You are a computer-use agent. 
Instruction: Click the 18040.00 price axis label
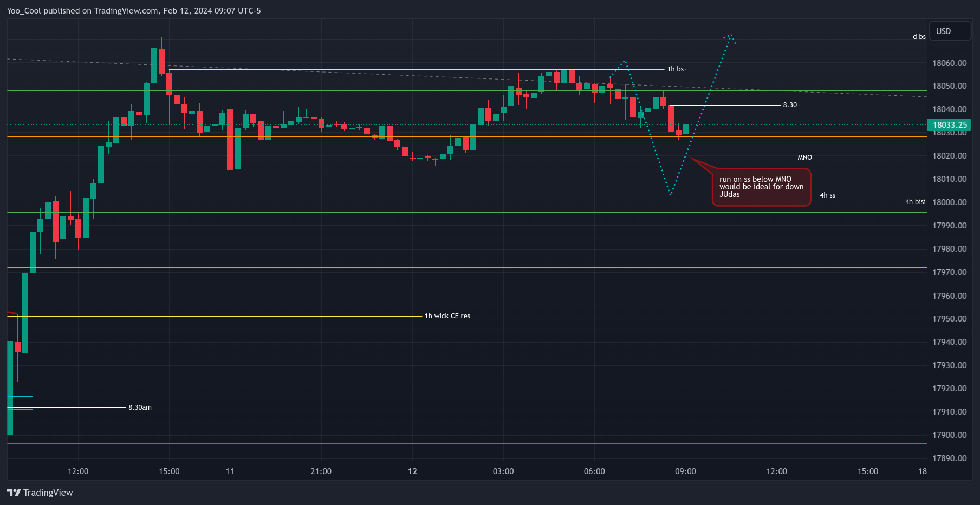tap(949, 109)
